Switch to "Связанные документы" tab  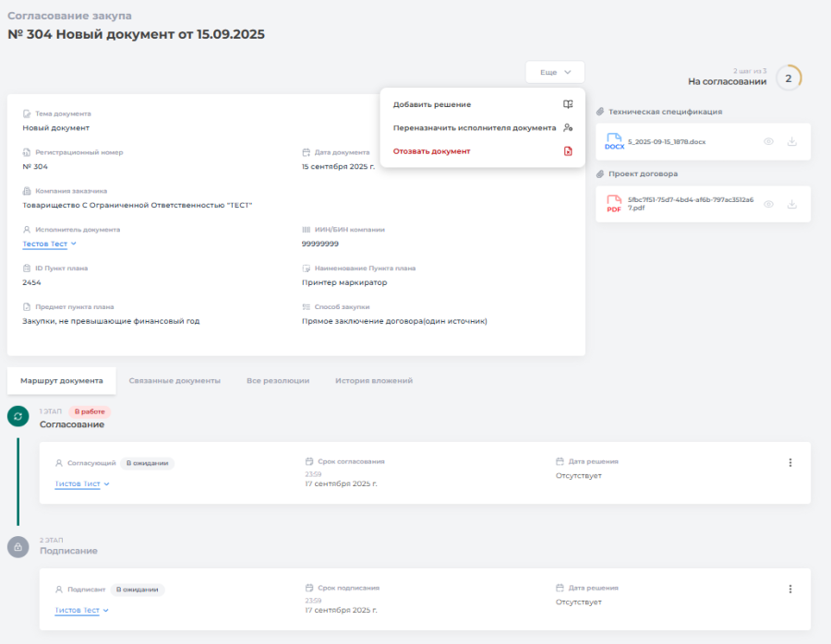(175, 380)
